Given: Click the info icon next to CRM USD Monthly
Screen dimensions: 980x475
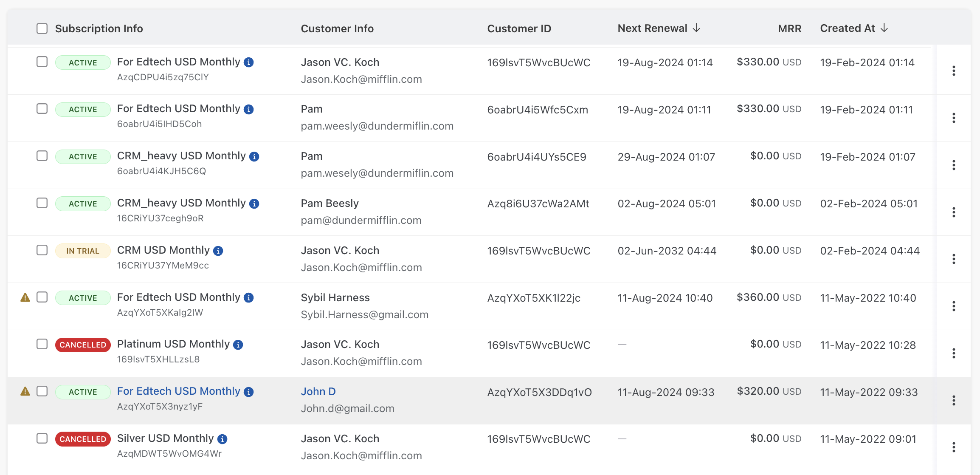Looking at the screenshot, I should click(218, 251).
